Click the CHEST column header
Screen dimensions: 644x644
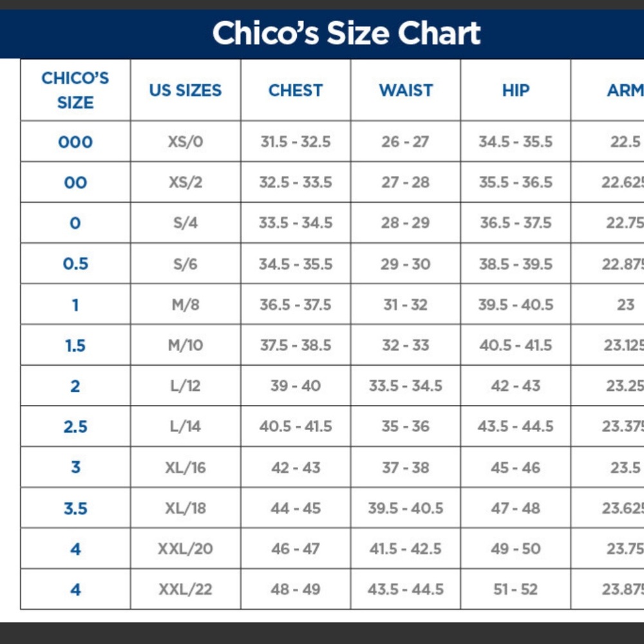(296, 90)
